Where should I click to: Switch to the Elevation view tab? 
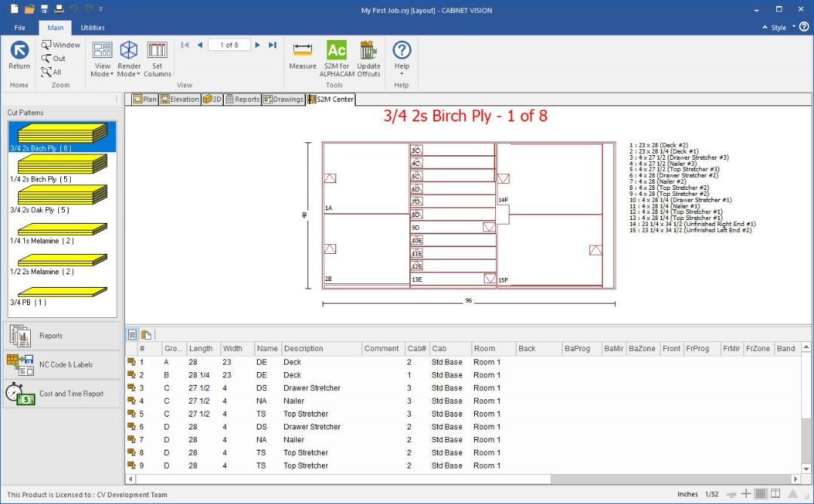[179, 99]
